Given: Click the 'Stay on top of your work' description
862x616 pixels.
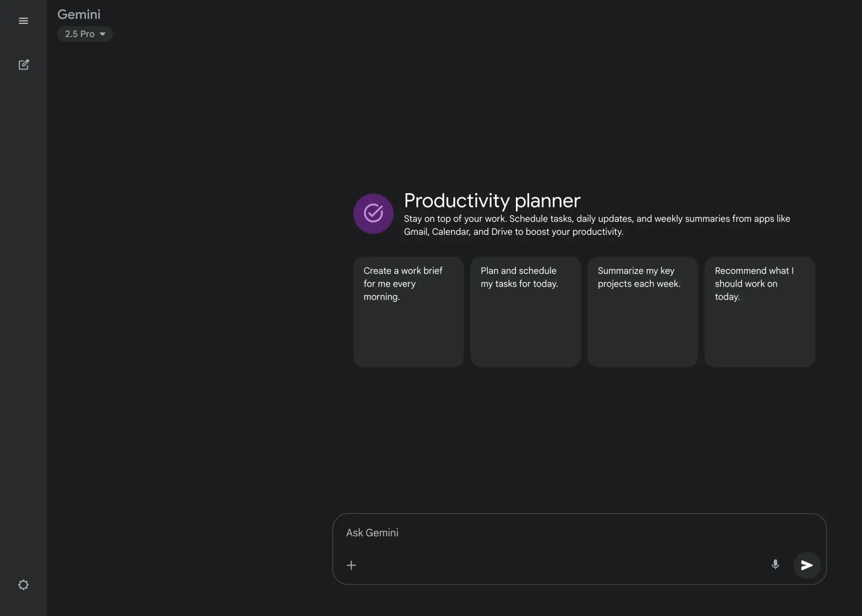Looking at the screenshot, I should (x=597, y=225).
